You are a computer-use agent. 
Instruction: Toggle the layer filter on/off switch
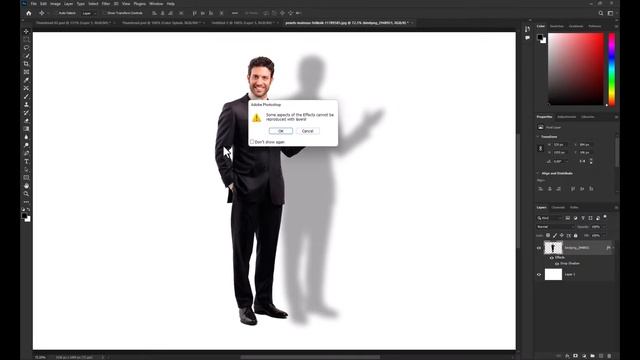coord(605,217)
